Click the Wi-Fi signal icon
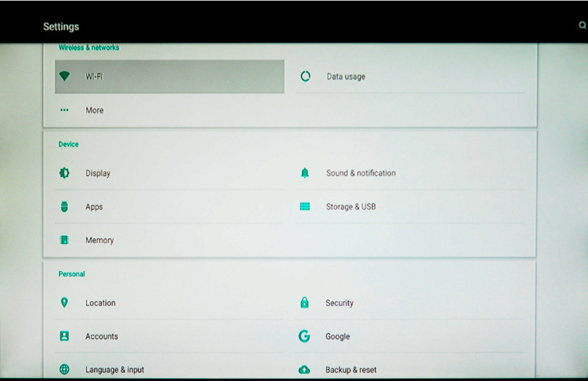 click(x=65, y=76)
